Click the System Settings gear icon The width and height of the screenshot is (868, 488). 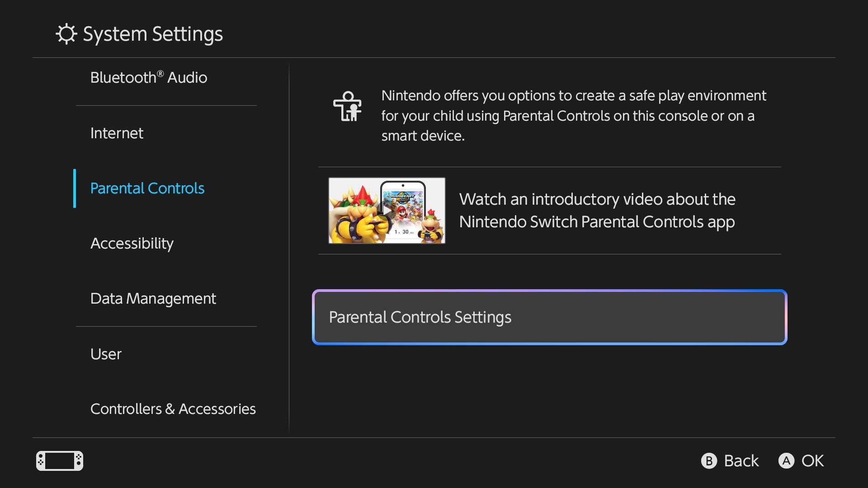(x=66, y=33)
